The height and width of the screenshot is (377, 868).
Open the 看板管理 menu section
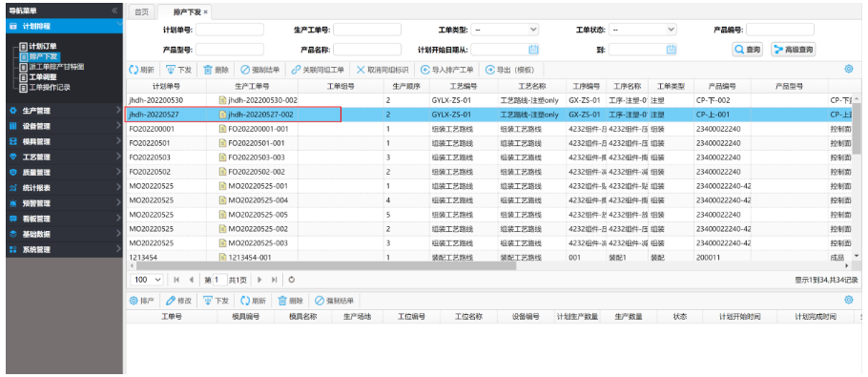coord(64,219)
